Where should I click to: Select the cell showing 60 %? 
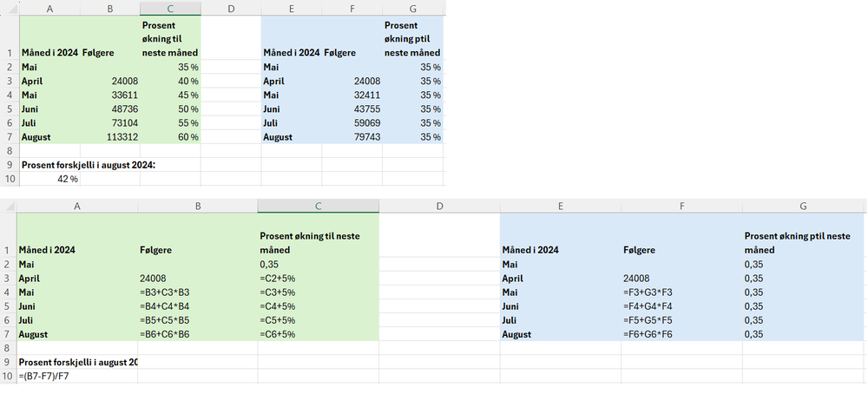coord(170,136)
